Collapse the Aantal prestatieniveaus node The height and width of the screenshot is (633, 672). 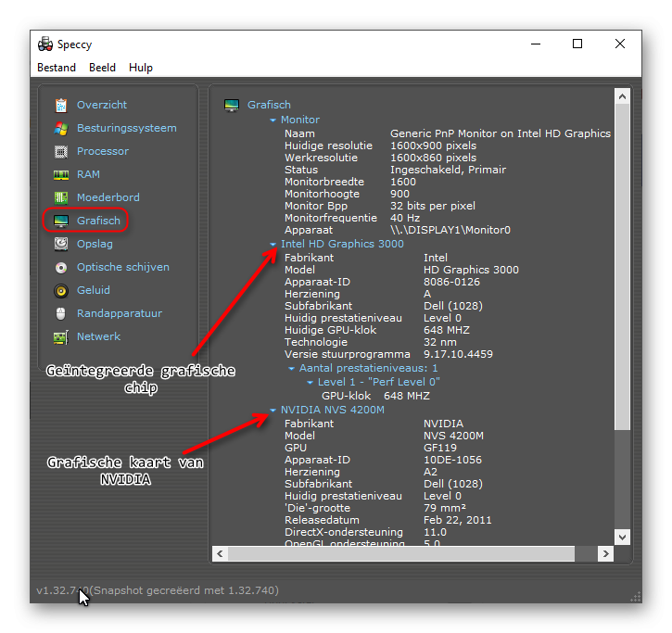pos(291,369)
